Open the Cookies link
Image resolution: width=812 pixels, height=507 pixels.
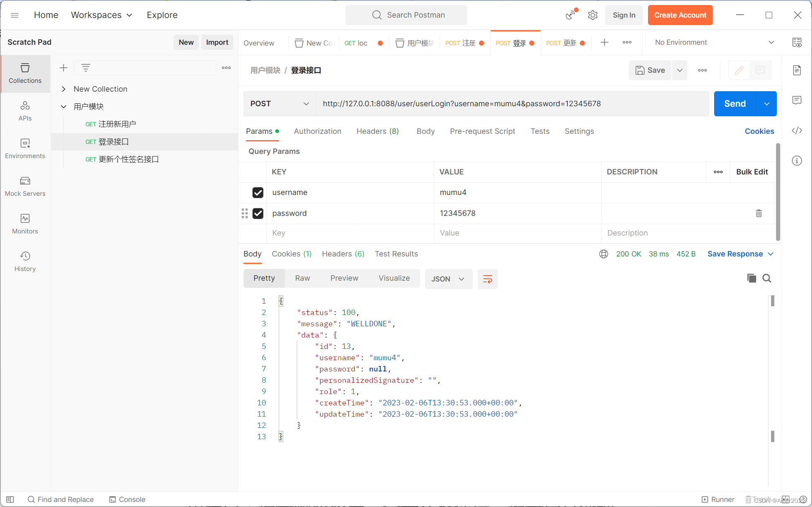click(759, 131)
